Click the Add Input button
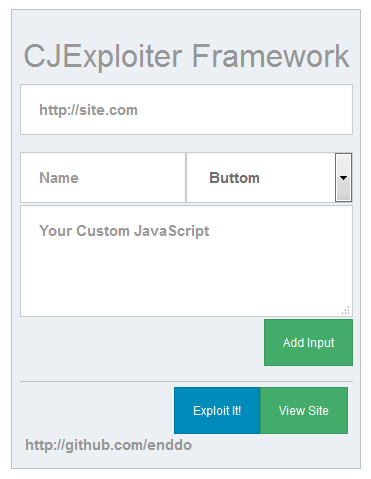The image size is (371, 479). [308, 343]
